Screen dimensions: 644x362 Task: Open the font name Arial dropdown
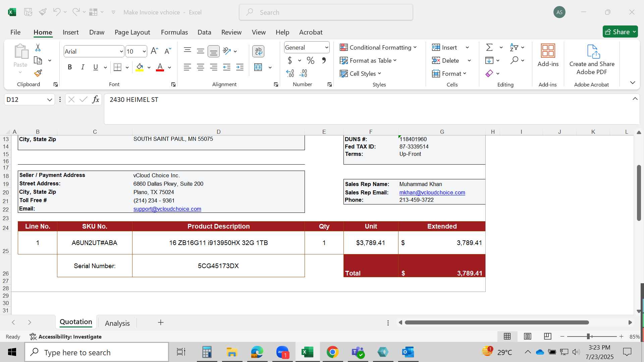click(121, 51)
